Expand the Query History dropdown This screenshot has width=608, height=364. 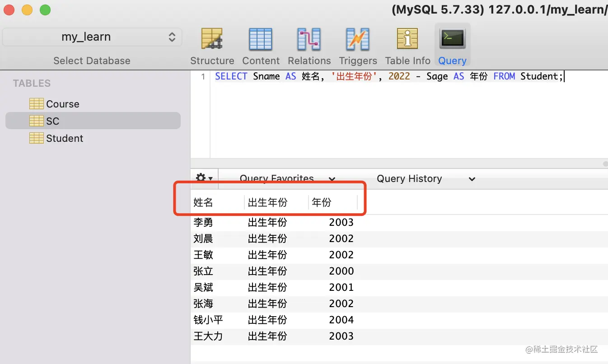[426, 179]
